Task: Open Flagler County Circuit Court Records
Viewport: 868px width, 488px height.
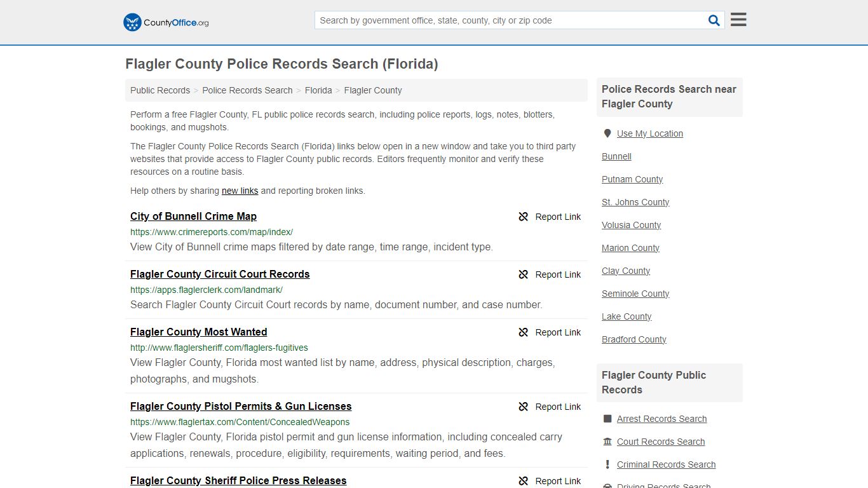Action: tap(220, 274)
